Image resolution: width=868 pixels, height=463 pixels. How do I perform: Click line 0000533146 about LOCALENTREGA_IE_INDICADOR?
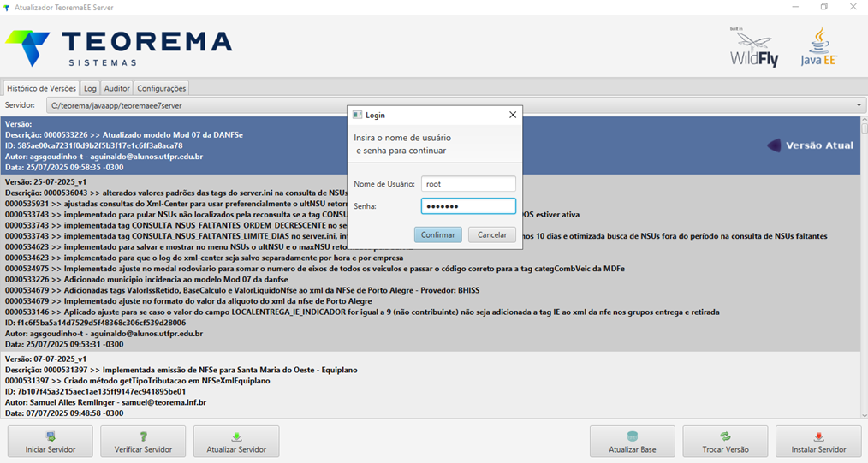point(363,312)
